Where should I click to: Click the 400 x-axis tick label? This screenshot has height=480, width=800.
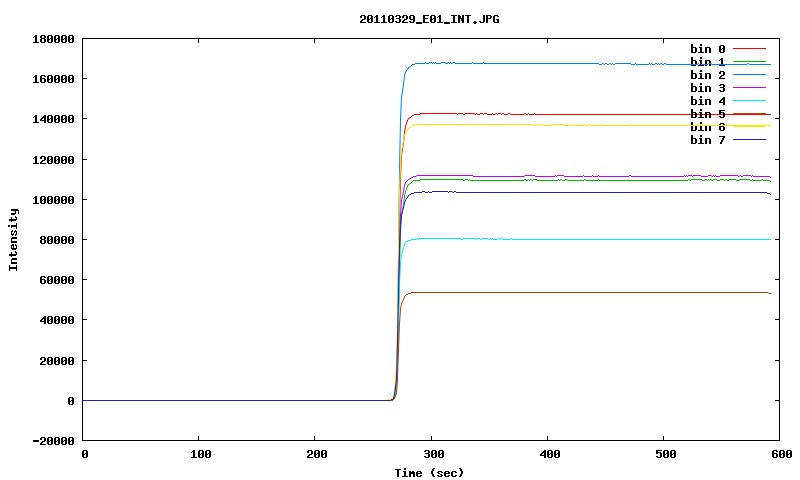click(550, 454)
